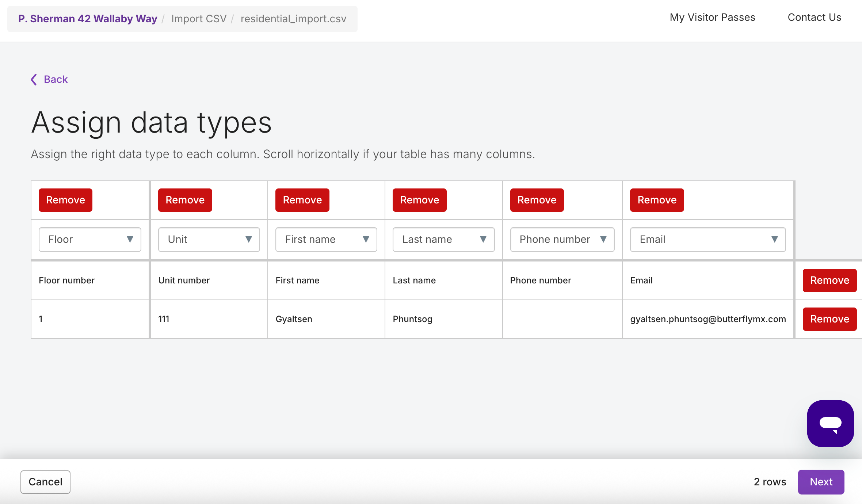Remove the Unit column
Image resolution: width=862 pixels, height=504 pixels.
[185, 200]
